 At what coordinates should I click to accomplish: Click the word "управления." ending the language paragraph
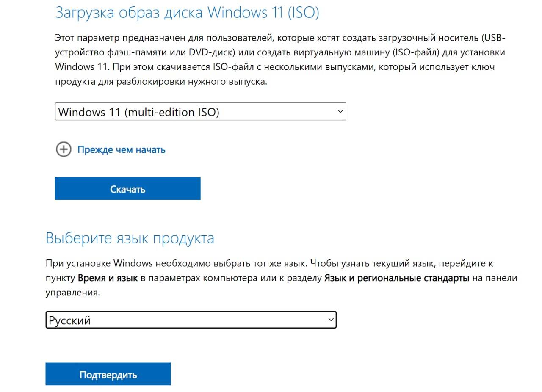[73, 293]
